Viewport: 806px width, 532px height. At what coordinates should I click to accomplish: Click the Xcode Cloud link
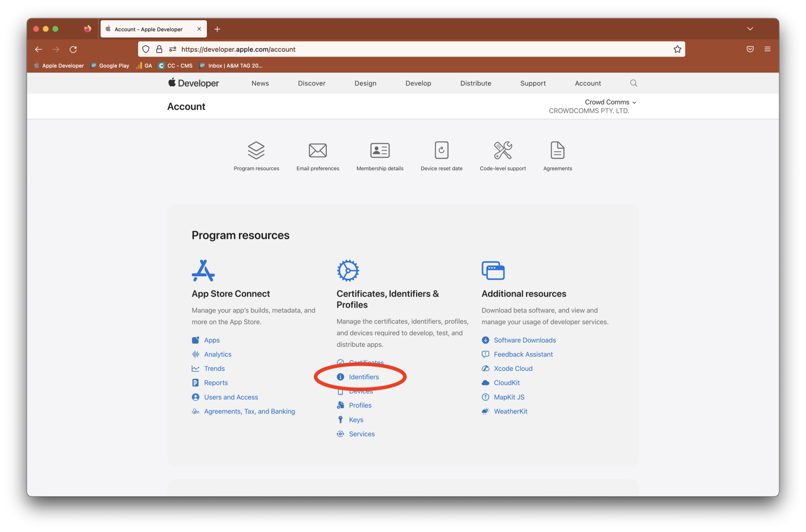[x=513, y=369]
